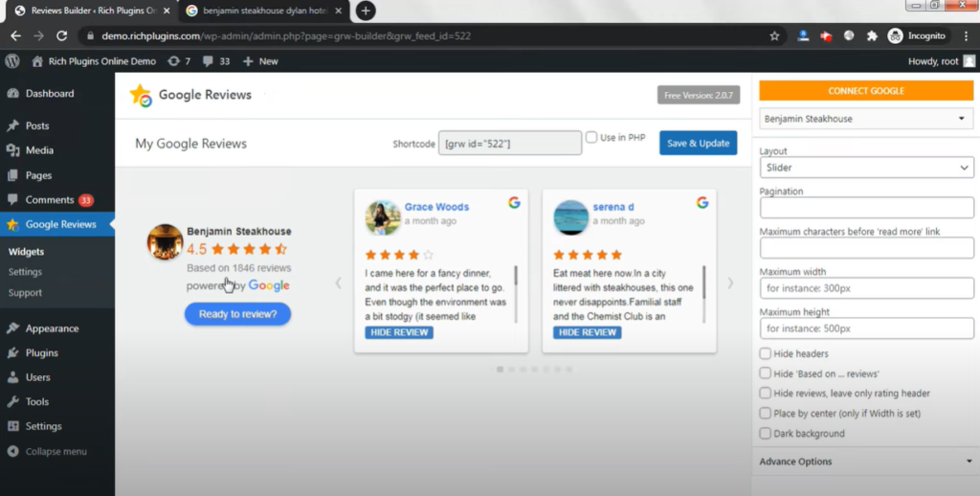Click the Incognito profile icon
Screen dimensions: 980x496
coord(896,35)
